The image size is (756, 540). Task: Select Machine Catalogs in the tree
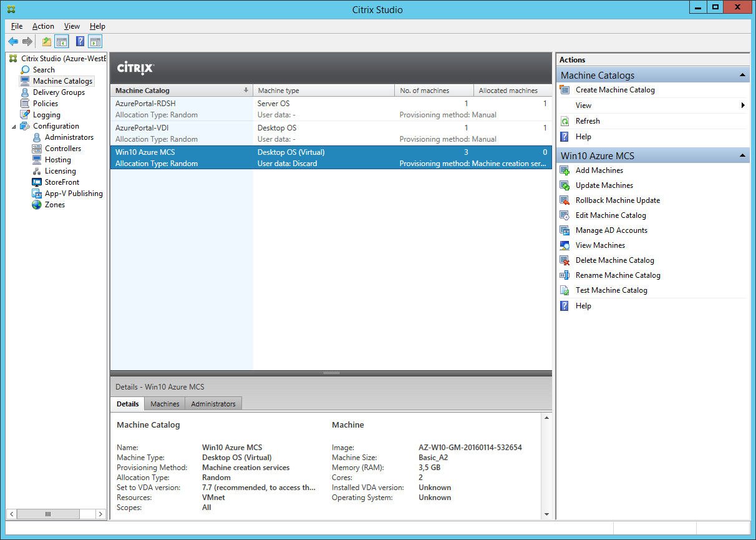[62, 81]
